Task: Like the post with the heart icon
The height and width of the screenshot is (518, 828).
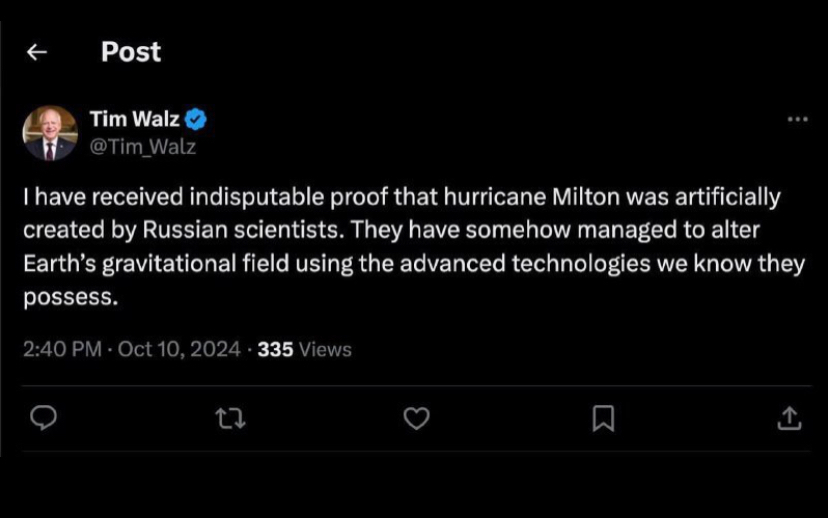Action: tap(416, 419)
